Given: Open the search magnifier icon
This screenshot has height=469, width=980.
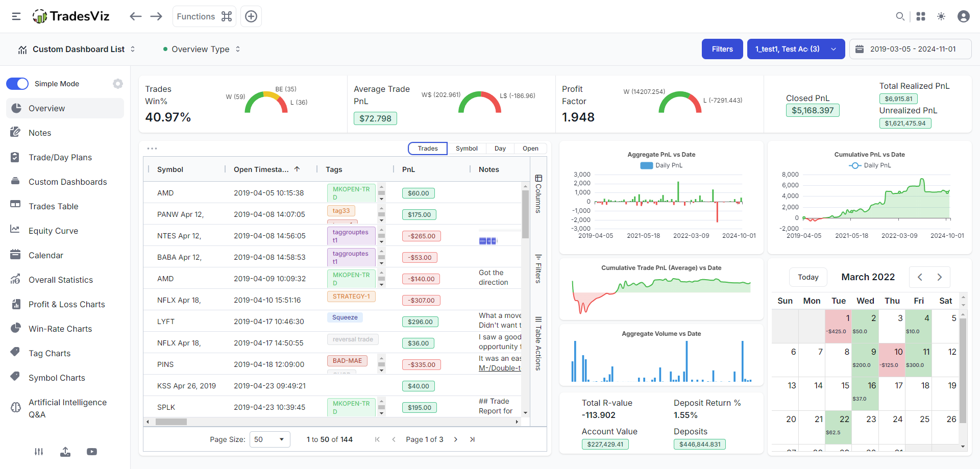Looking at the screenshot, I should [x=900, y=16].
